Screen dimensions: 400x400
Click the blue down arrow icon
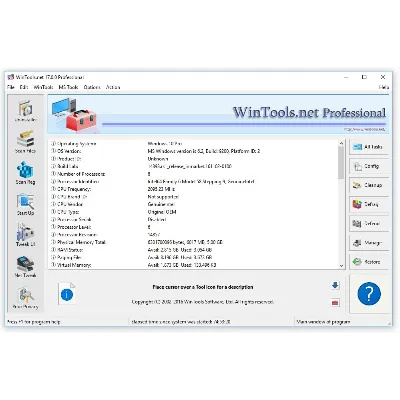335,285
